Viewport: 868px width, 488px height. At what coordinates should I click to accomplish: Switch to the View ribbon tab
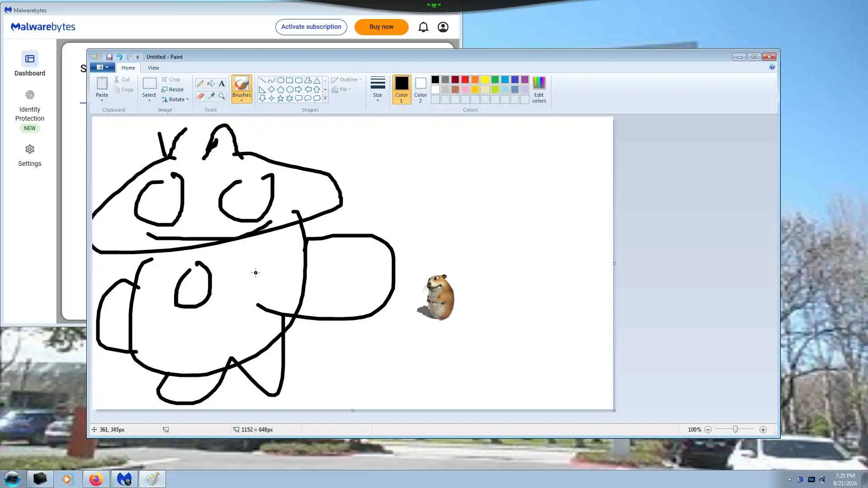(153, 68)
